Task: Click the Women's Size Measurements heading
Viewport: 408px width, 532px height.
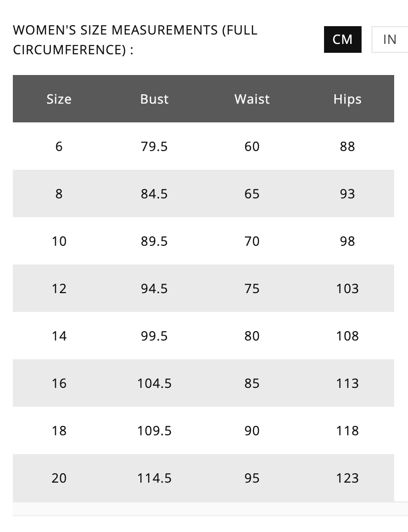Action: tap(135, 39)
